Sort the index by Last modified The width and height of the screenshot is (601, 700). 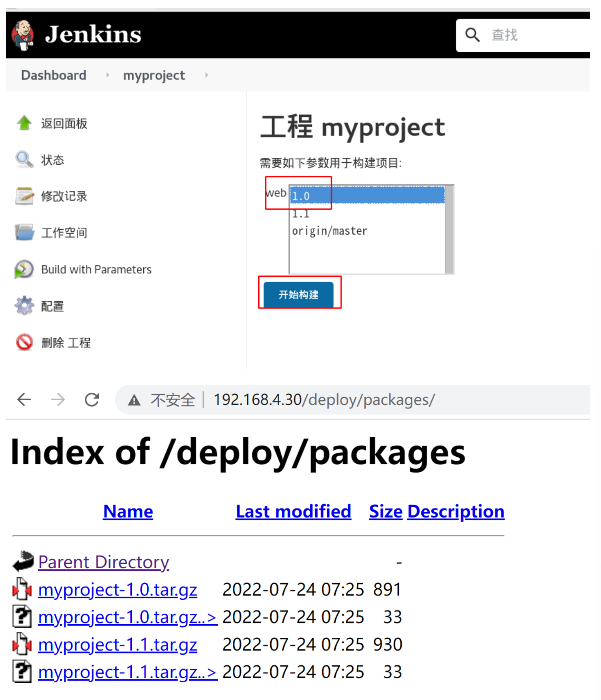pos(293,511)
